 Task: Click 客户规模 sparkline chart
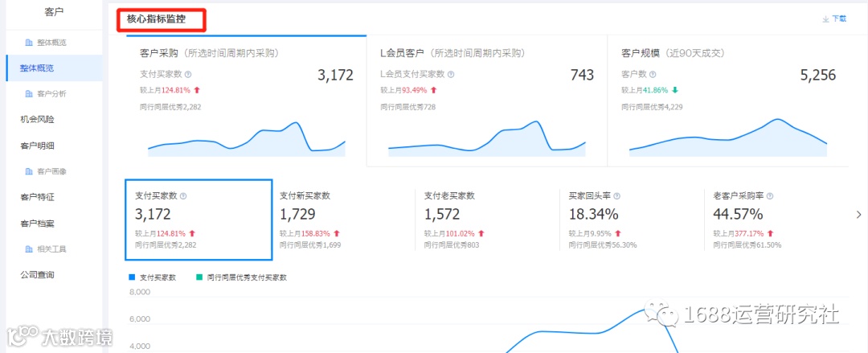pos(728,138)
